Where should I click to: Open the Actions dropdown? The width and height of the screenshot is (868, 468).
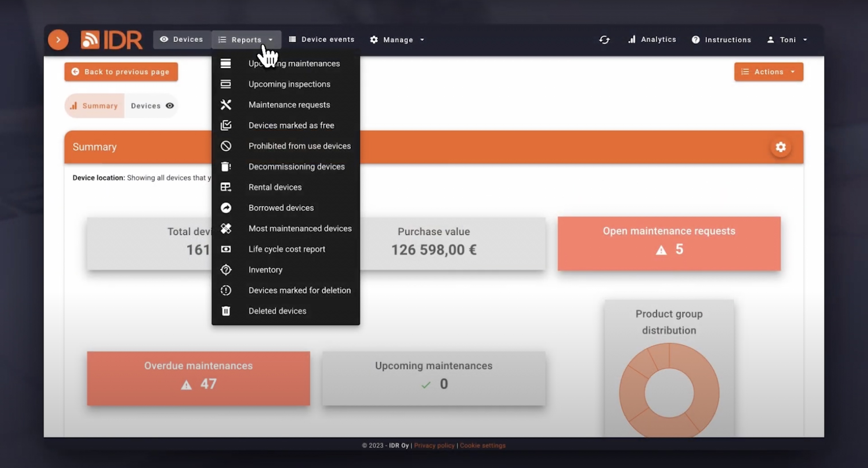pos(768,71)
